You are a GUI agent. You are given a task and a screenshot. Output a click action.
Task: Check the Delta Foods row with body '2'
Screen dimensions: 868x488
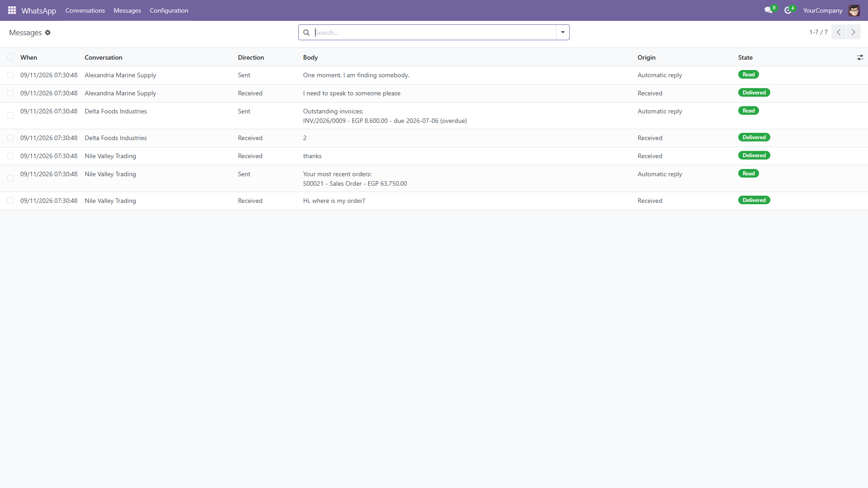(x=10, y=138)
